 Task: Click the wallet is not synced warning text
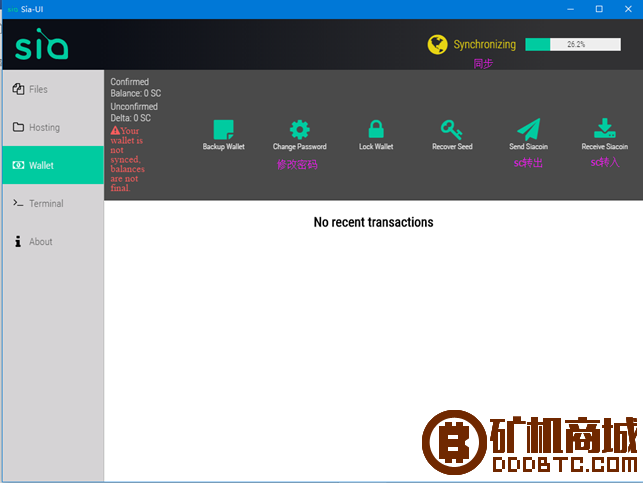[127, 159]
